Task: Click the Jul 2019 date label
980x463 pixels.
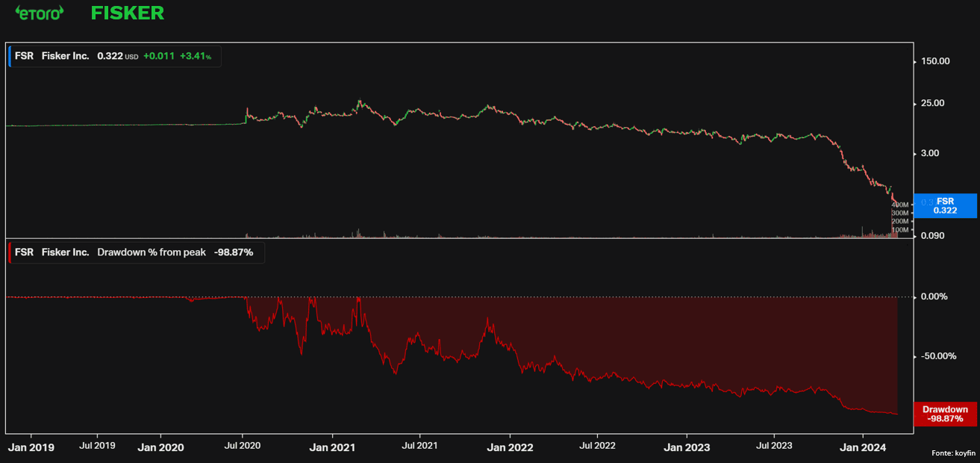Action: click(97, 446)
